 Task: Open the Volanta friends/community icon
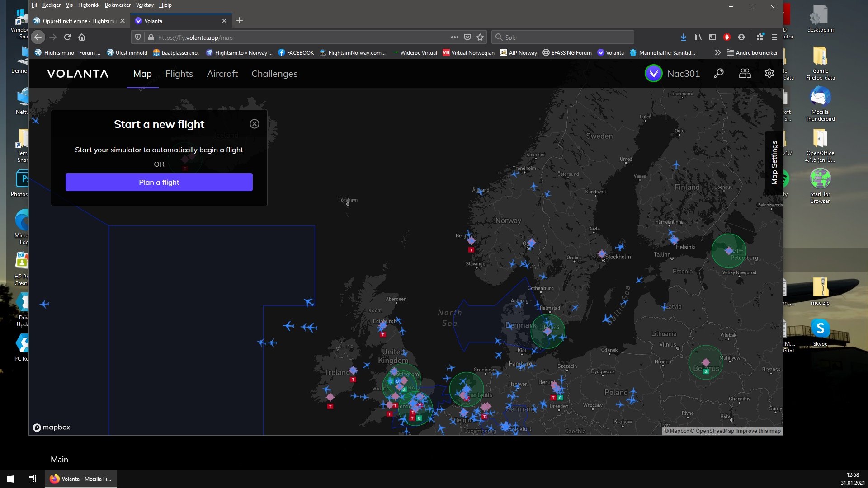[745, 73]
